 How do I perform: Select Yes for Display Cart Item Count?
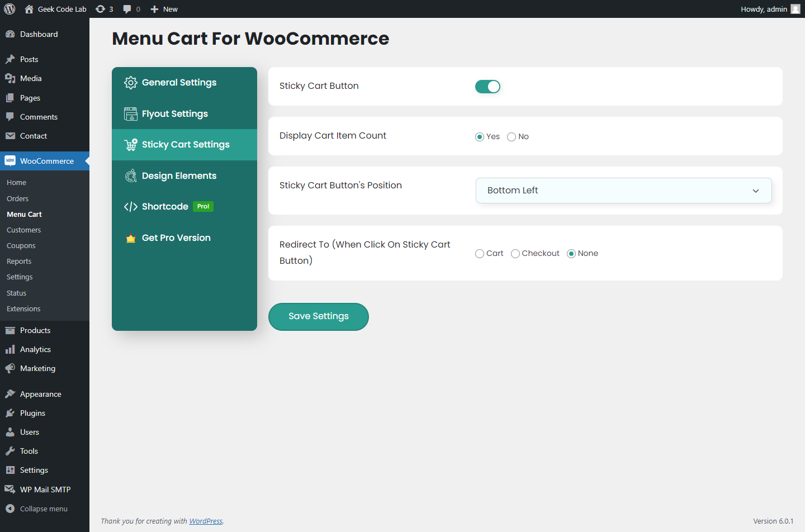tap(480, 137)
